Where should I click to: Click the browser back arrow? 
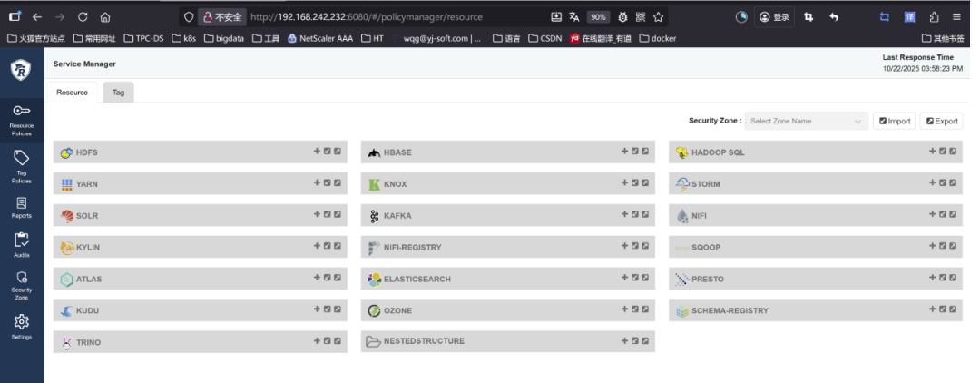pos(37,17)
